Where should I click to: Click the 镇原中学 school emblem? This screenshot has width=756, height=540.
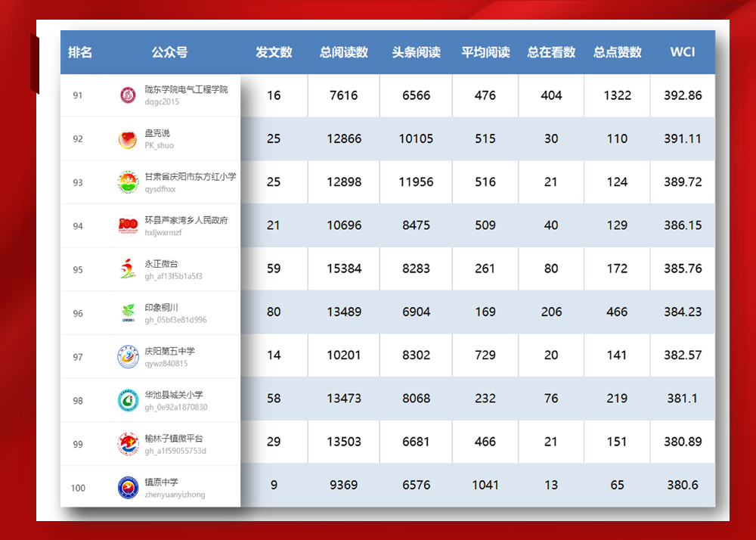(128, 488)
